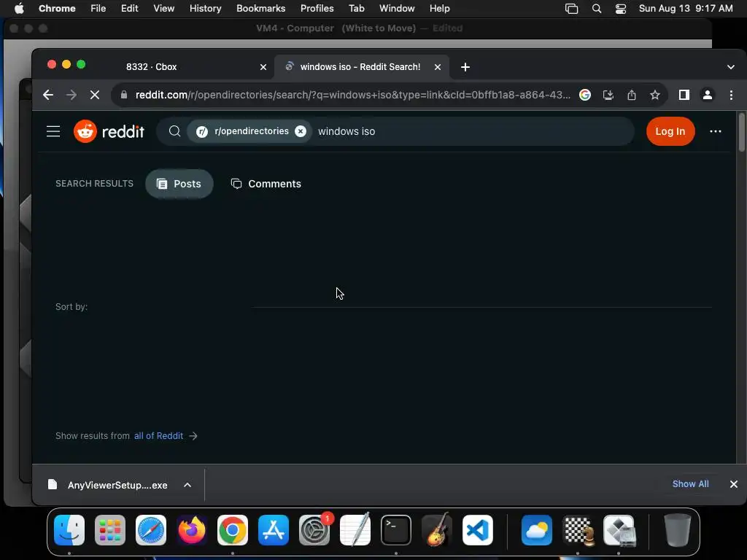Open Finder from the Dock
Screen dimensions: 747x560
click(x=69, y=530)
